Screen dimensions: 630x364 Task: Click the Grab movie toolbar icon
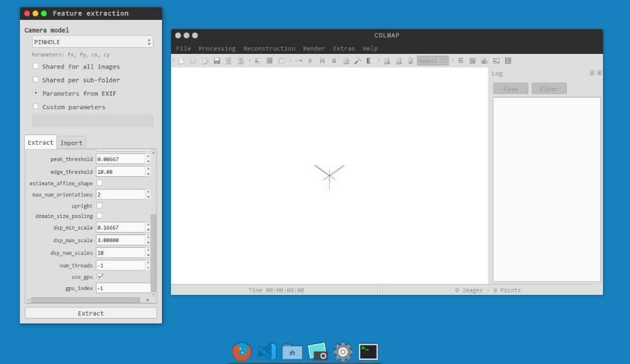[x=508, y=61]
